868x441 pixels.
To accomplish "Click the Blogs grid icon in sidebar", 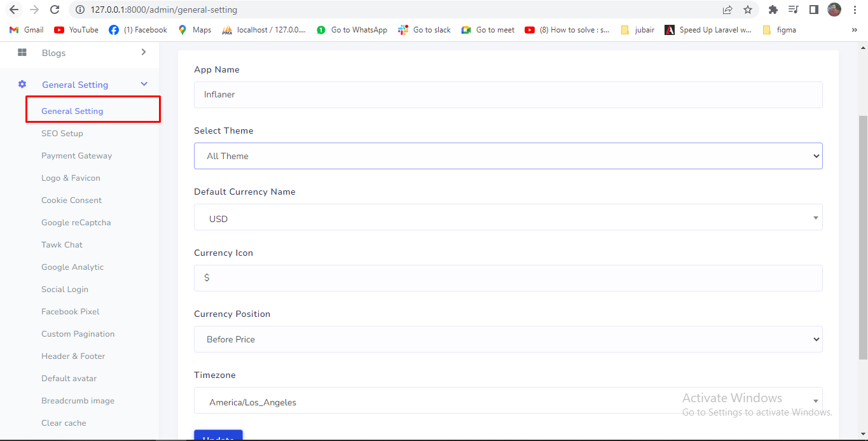I will pos(22,52).
